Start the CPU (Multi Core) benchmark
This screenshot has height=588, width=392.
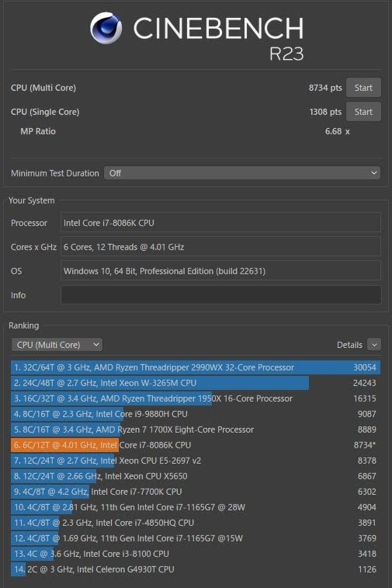click(x=363, y=88)
